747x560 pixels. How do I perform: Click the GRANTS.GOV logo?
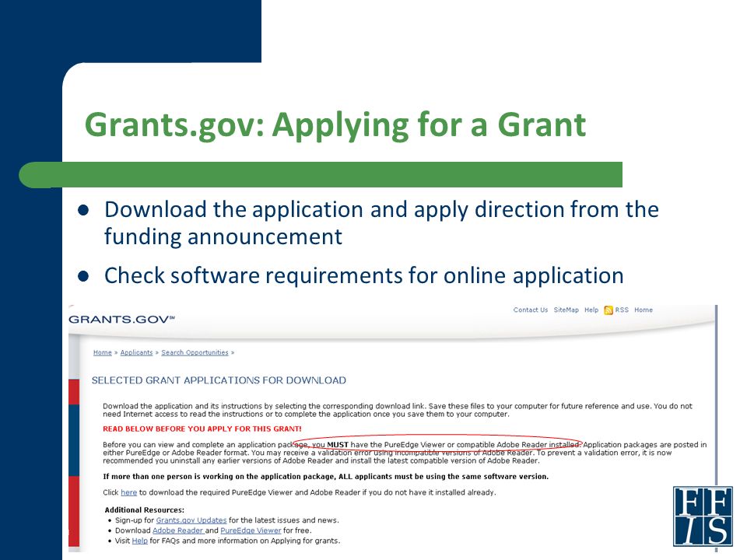click(122, 319)
